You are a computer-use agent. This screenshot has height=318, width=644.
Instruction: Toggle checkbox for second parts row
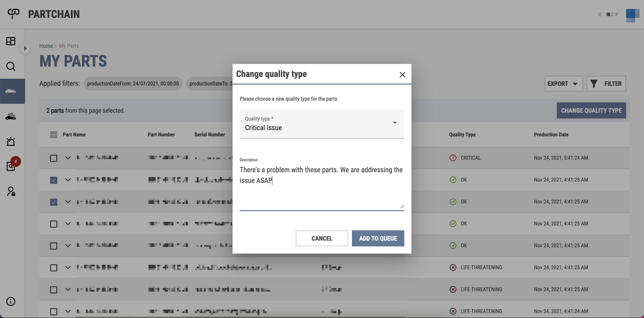tap(53, 180)
